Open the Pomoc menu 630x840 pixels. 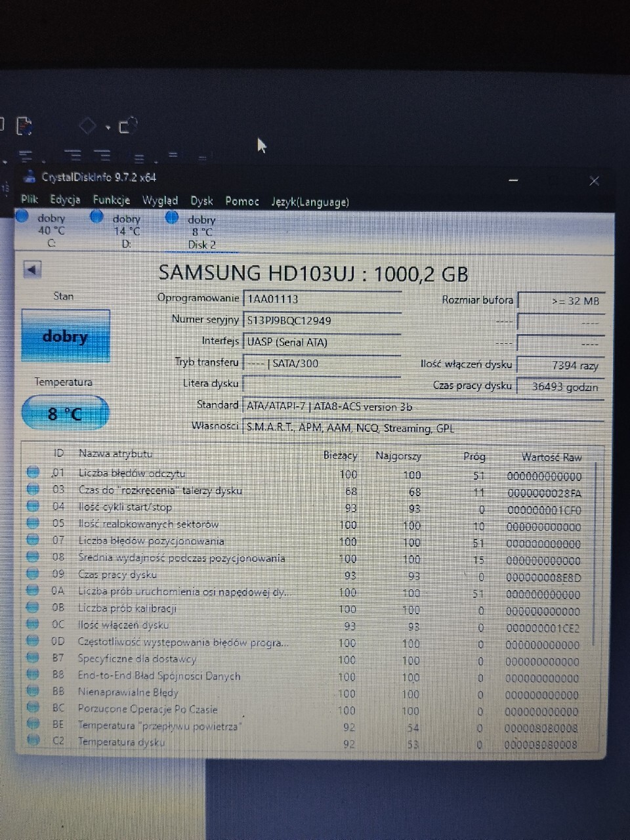[242, 201]
